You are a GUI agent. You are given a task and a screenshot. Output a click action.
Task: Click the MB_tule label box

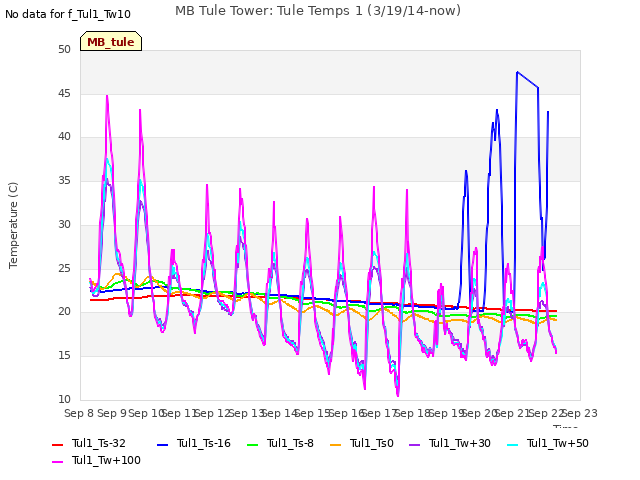(x=111, y=41)
